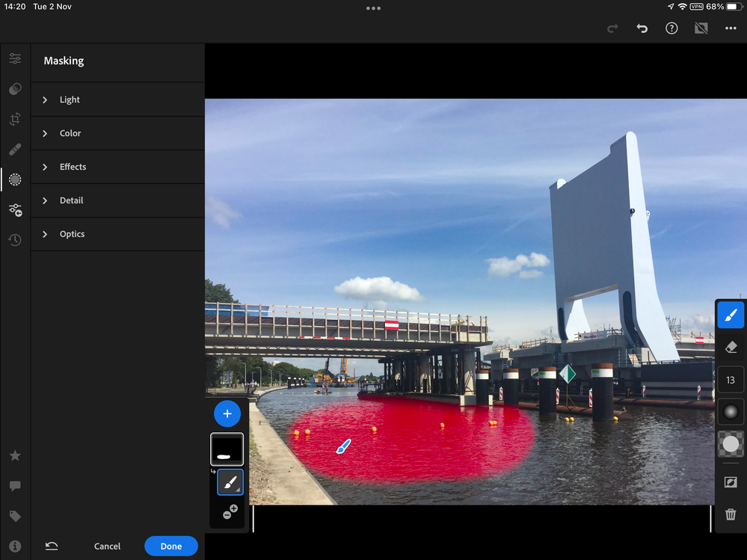
Task: Click the Done button
Action: 171,547
